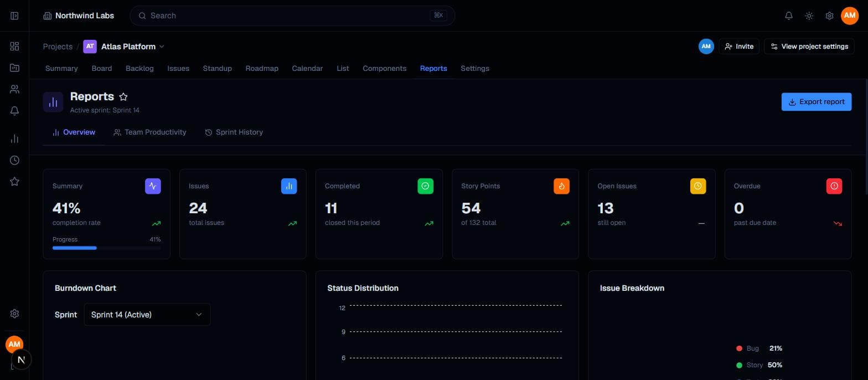868x380 pixels.
Task: Click the Burndown Chart heading
Action: (85, 288)
